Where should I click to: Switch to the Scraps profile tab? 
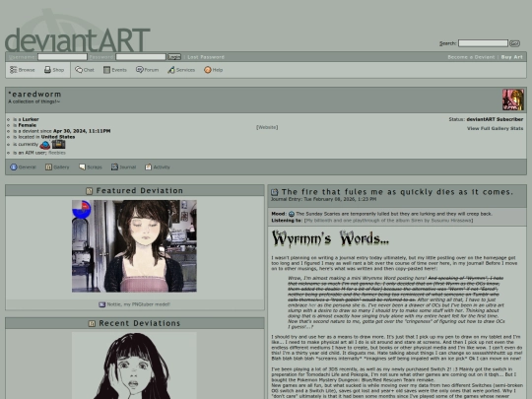(91, 166)
